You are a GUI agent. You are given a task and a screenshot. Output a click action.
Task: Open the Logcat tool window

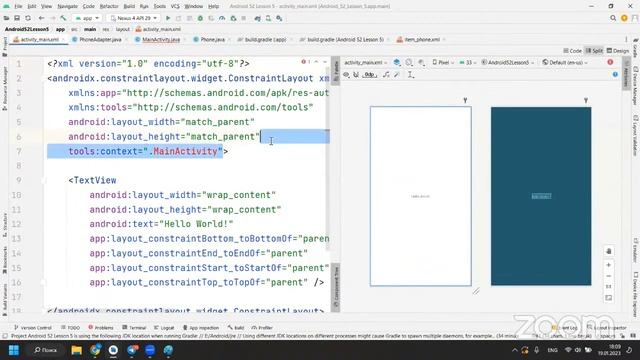pos(164,328)
